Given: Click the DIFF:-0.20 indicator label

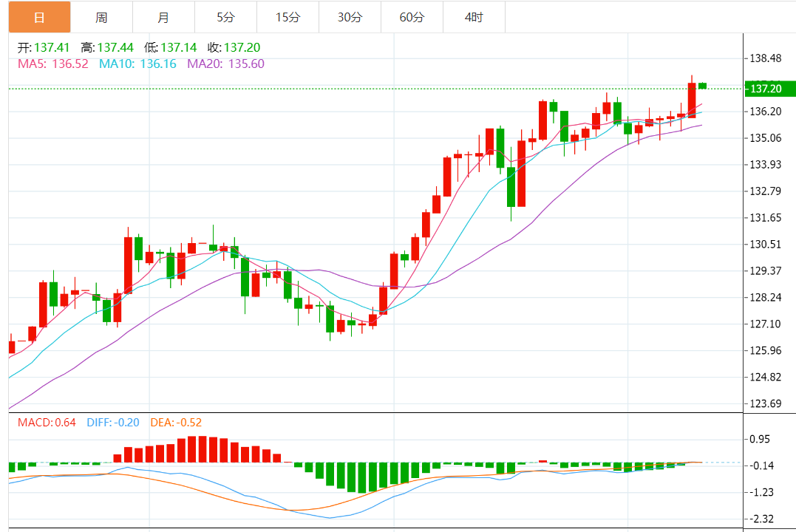Looking at the screenshot, I should click(112, 423).
